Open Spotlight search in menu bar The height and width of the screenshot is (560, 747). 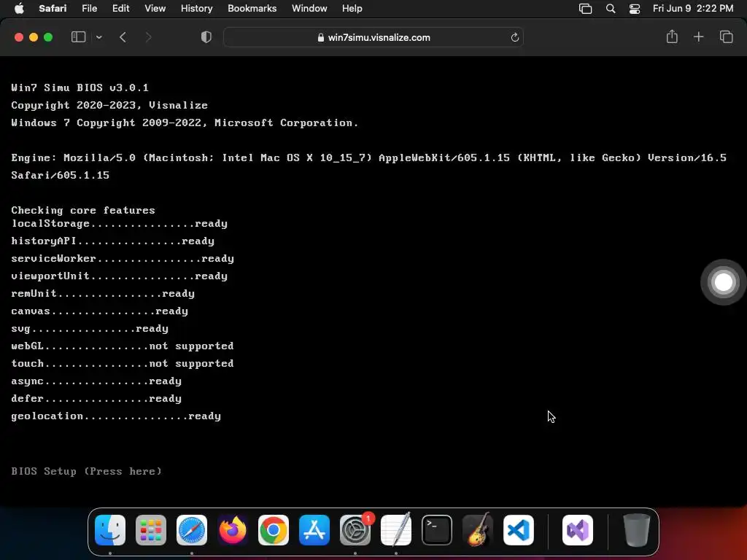pyautogui.click(x=611, y=9)
